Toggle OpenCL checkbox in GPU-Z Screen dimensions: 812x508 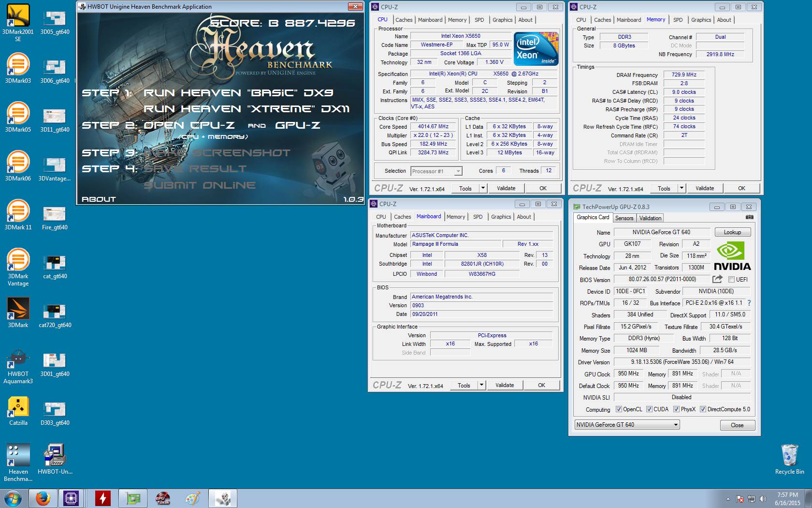619,409
